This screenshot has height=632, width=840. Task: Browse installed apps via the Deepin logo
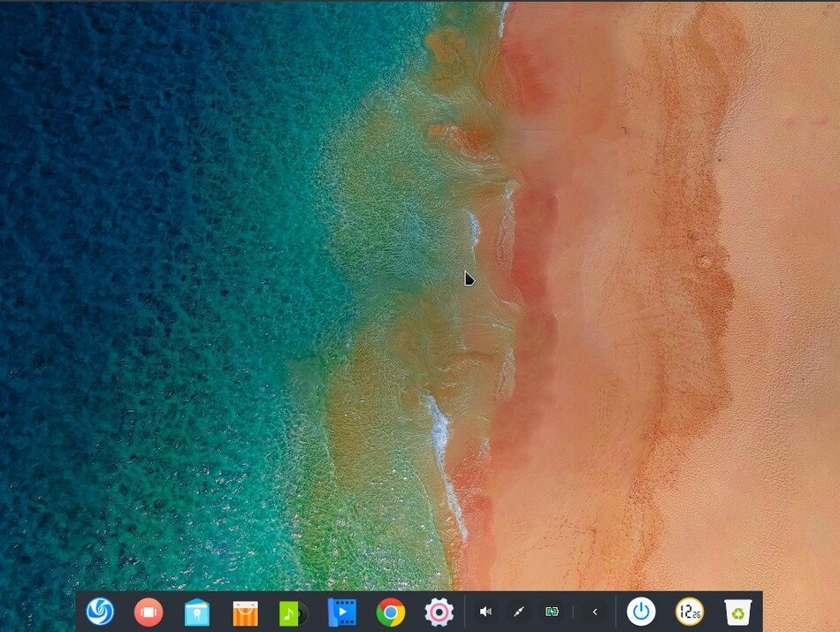point(100,611)
